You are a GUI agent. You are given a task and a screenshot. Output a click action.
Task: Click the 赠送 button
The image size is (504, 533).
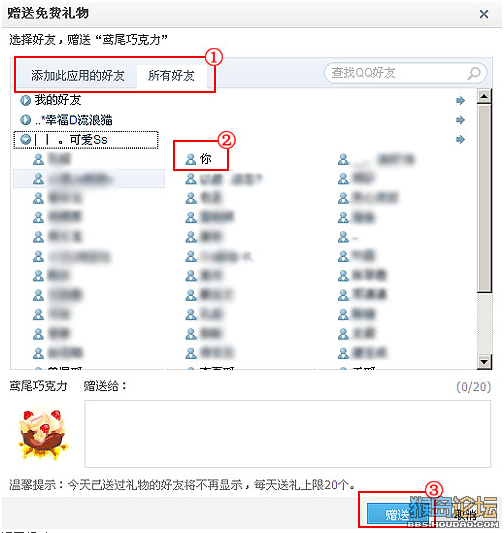coord(396,515)
